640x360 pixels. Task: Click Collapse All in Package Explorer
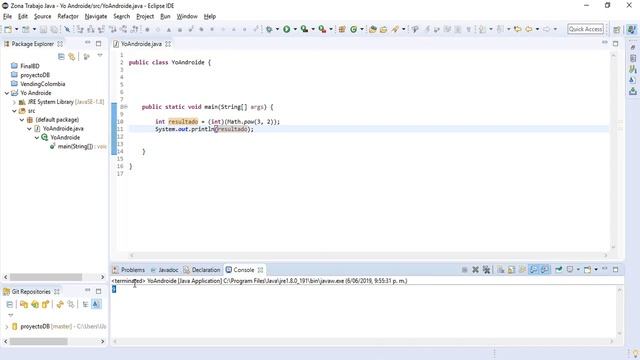61,57
